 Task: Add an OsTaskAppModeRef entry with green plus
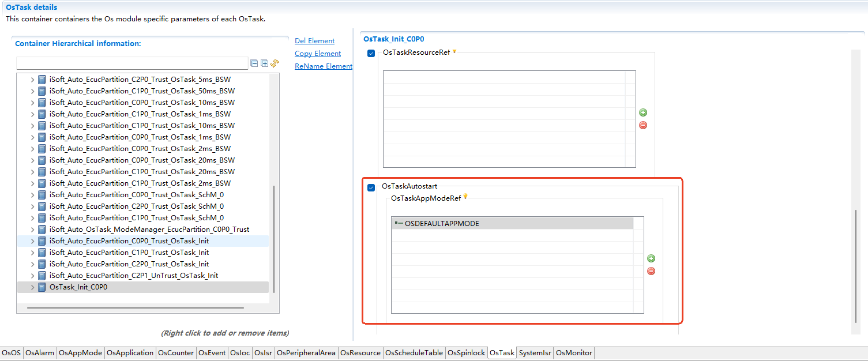pos(651,258)
